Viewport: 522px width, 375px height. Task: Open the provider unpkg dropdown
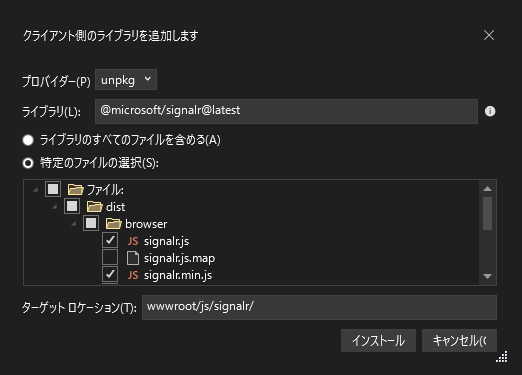[126, 80]
